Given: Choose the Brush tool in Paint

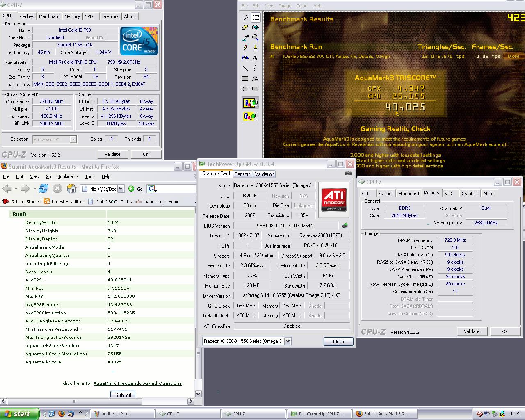Looking at the screenshot, I should [x=256, y=48].
